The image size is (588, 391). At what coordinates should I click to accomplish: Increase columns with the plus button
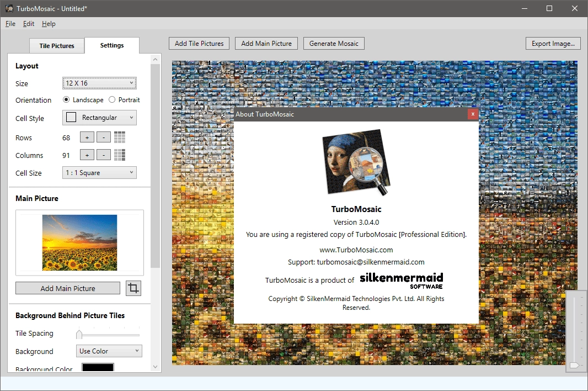pos(87,155)
